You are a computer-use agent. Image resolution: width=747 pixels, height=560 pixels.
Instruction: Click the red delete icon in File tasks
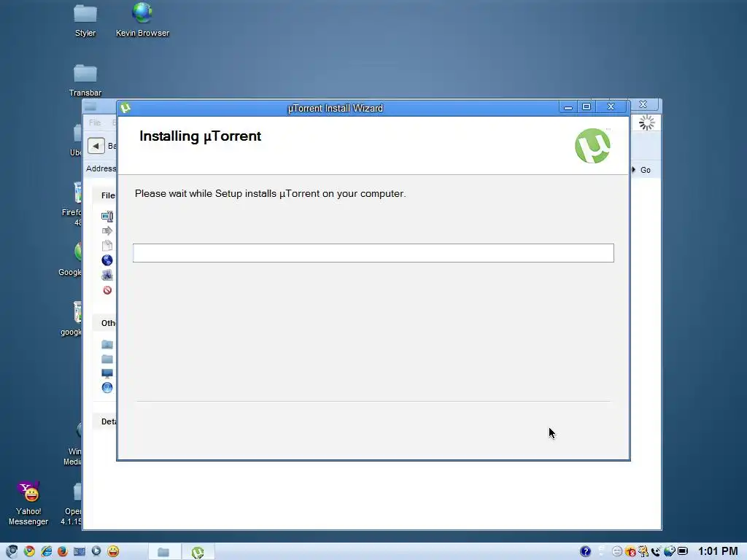tap(107, 290)
